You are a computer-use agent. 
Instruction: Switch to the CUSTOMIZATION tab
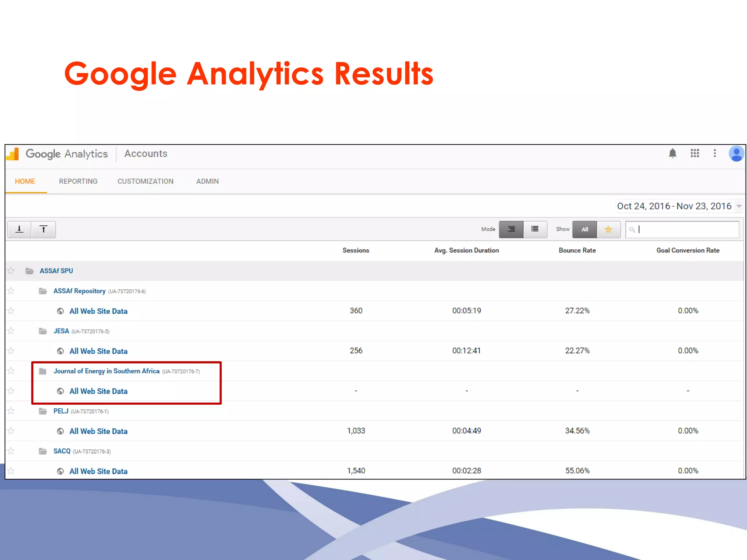145,181
